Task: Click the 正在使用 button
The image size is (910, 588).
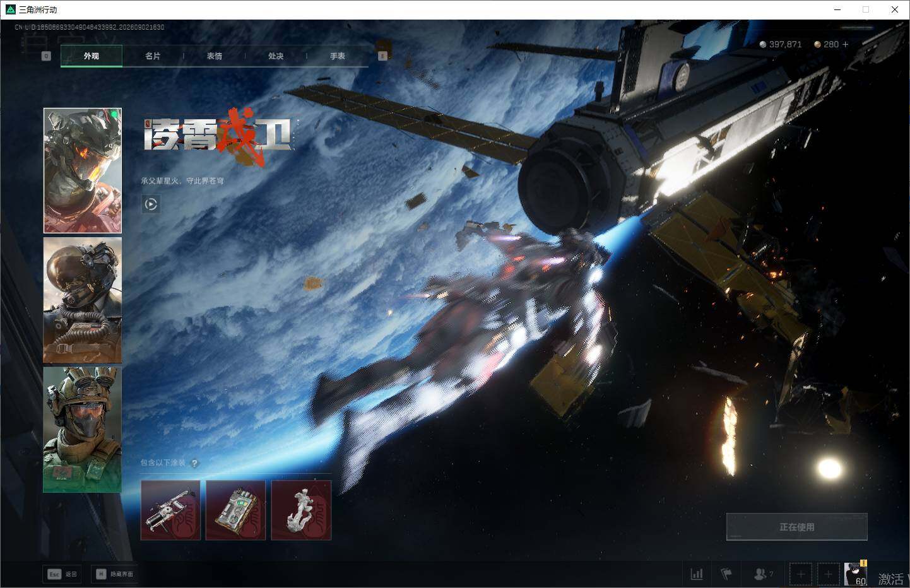Action: click(x=797, y=527)
